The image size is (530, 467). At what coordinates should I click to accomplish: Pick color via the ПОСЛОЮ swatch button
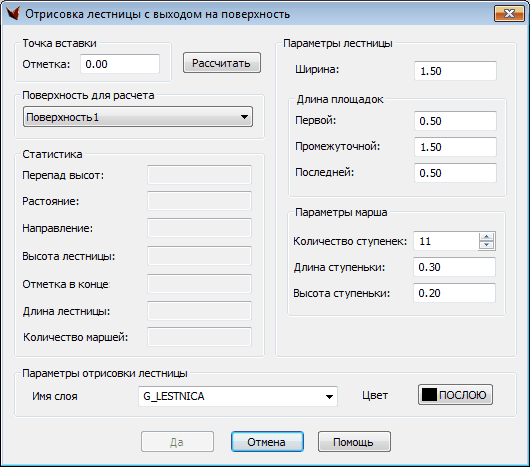click(x=455, y=395)
